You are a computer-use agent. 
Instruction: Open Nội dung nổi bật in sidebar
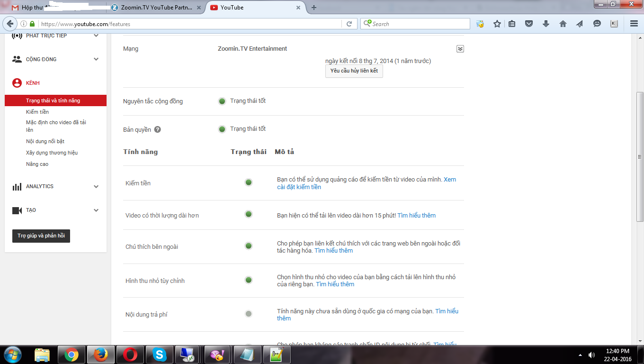click(45, 141)
